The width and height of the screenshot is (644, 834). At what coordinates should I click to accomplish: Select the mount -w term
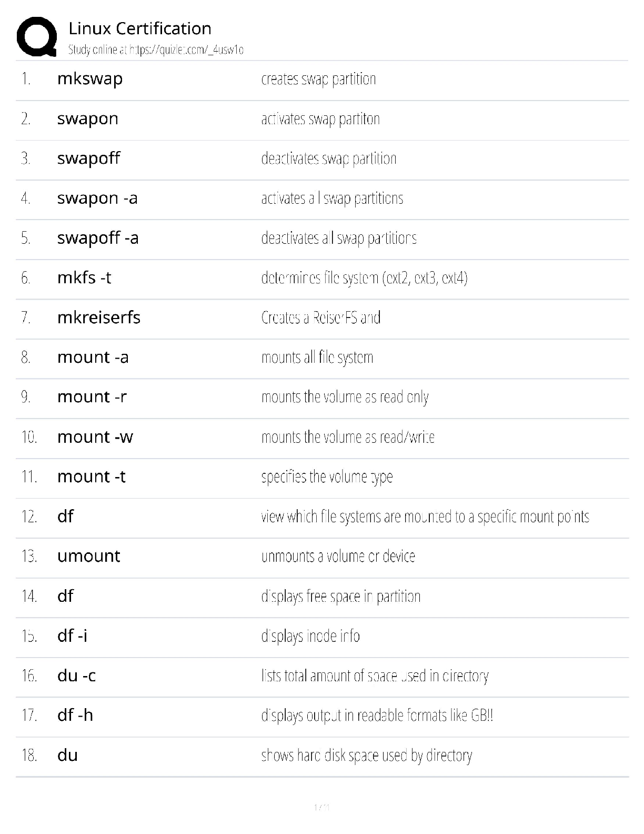(95, 437)
